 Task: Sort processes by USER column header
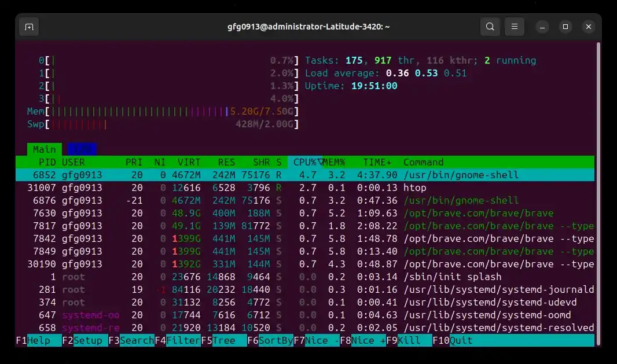coord(73,162)
